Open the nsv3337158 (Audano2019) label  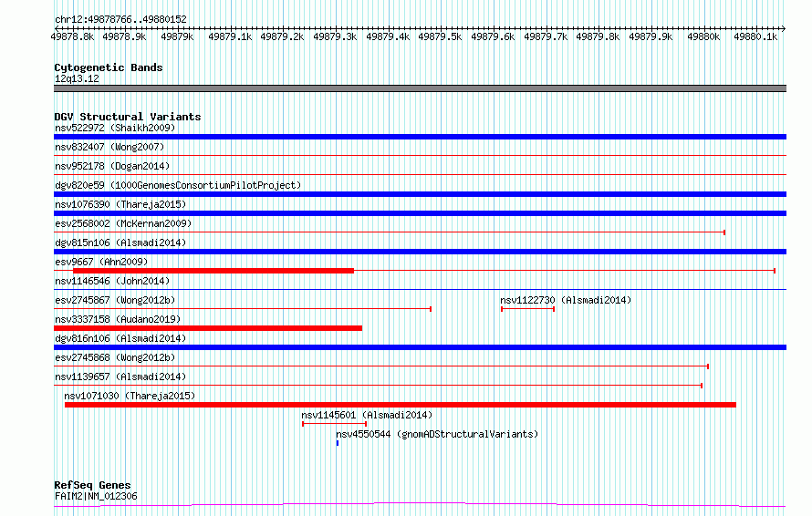[118, 319]
